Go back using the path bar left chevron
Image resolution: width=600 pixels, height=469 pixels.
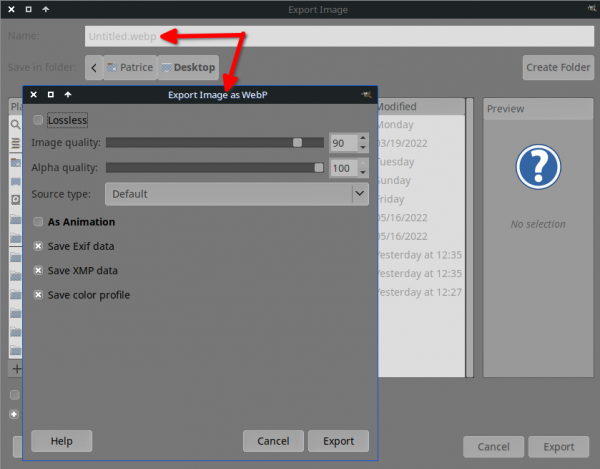pos(94,68)
